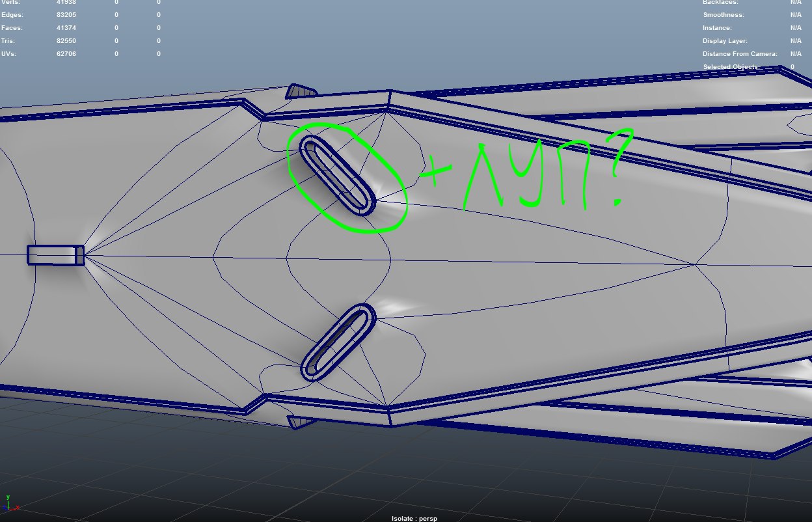The image size is (812, 522).
Task: Click the N/A value beside Display Layer
Action: 796,41
